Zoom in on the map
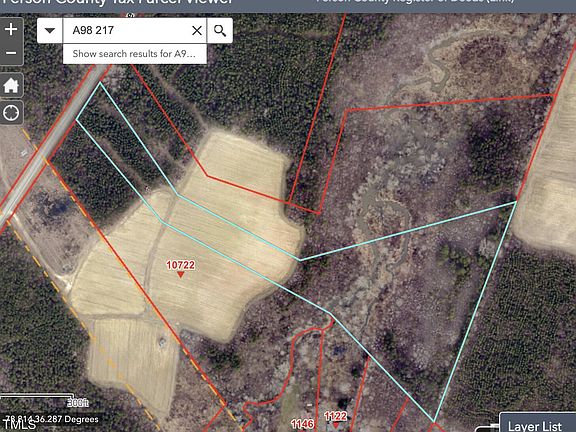This screenshot has height=432, width=576. tap(11, 29)
